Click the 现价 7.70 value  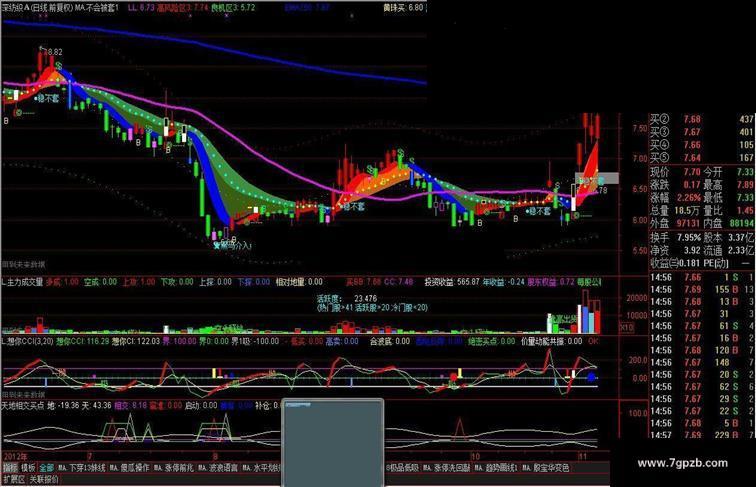coord(692,172)
